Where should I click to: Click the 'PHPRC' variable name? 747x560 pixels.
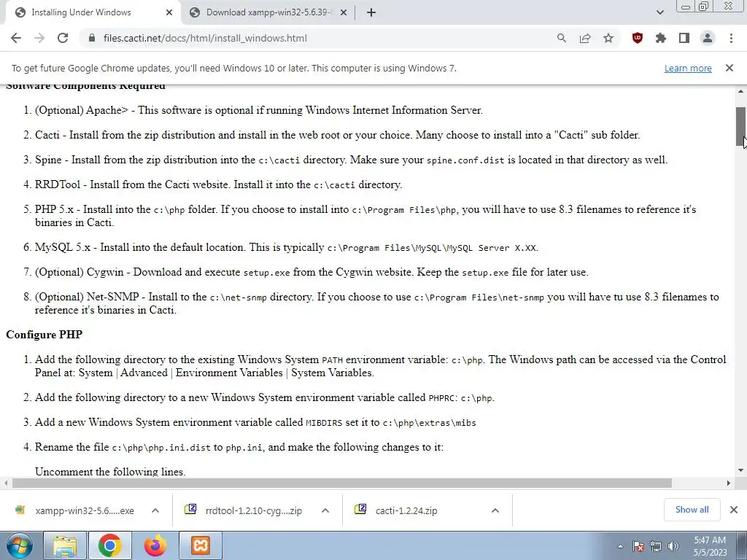point(441,398)
